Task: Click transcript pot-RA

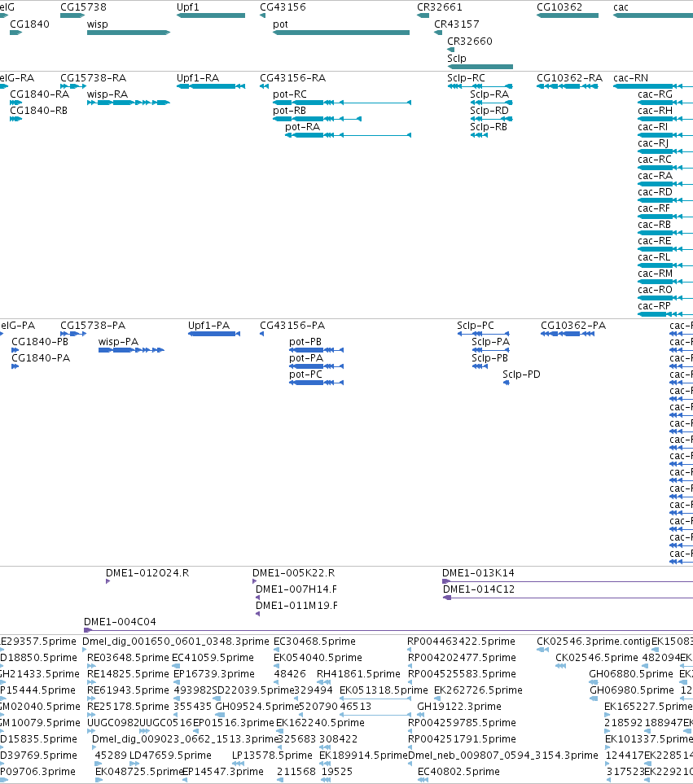Action: click(348, 135)
